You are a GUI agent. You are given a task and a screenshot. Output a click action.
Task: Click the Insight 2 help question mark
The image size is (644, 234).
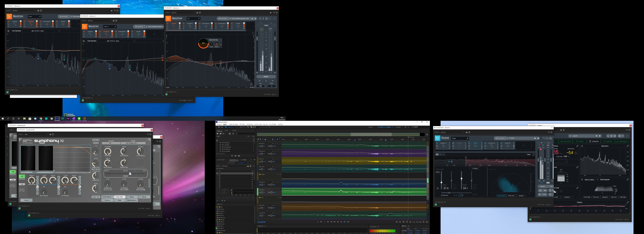click(x=623, y=136)
